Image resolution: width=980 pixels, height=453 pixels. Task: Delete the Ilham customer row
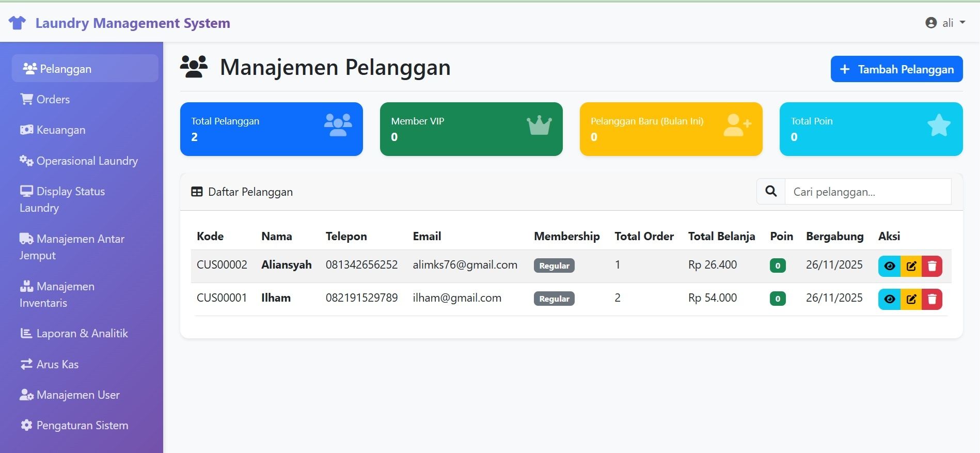[932, 299]
